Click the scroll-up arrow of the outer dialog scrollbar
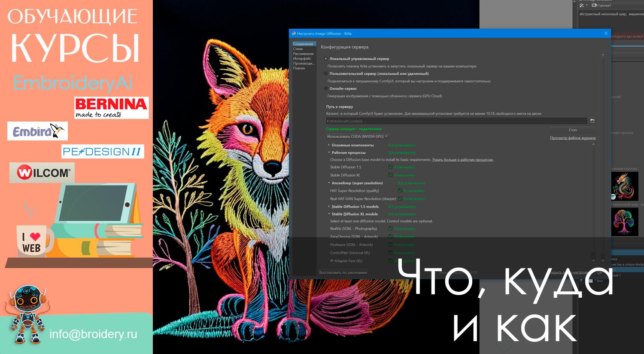Viewport: 644px width, 354px height. pyautogui.click(x=603, y=55)
